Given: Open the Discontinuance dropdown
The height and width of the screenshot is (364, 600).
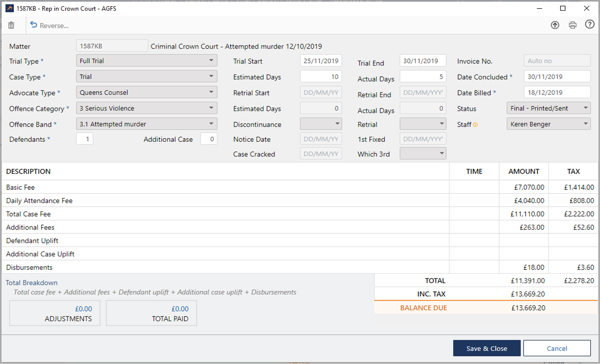Looking at the screenshot, I should pos(337,124).
